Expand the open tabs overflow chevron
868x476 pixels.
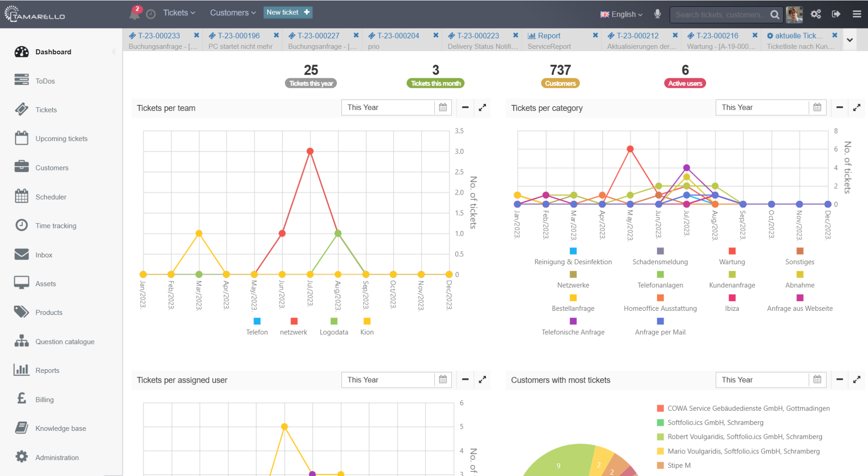[x=850, y=40]
